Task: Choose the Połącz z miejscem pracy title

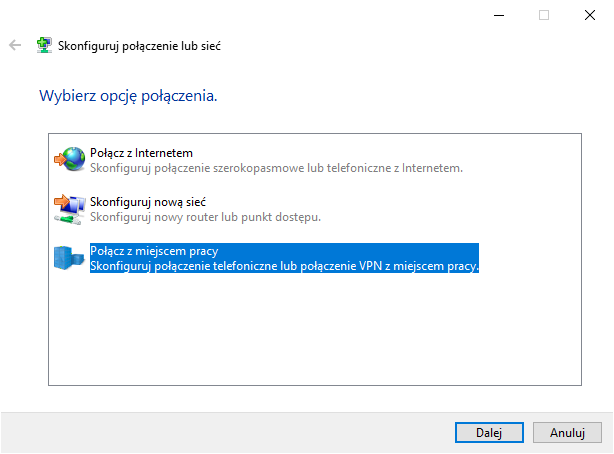Action: (154, 251)
